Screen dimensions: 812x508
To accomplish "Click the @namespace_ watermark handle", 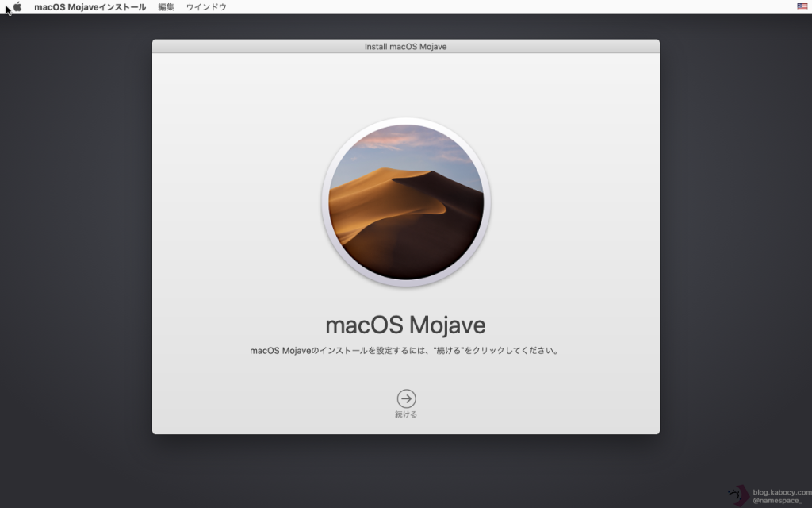I will (777, 501).
